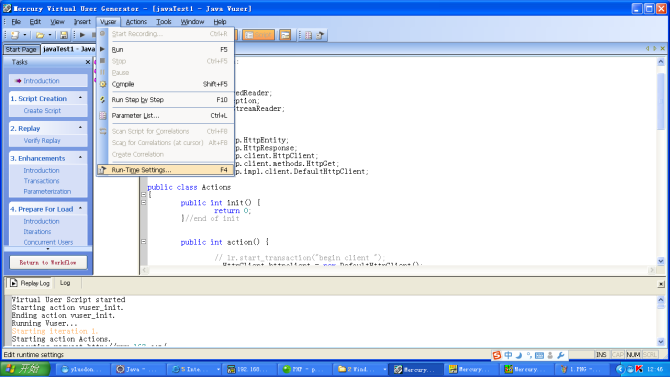Switch to the Log tab
The image size is (670, 377).
(x=65, y=283)
